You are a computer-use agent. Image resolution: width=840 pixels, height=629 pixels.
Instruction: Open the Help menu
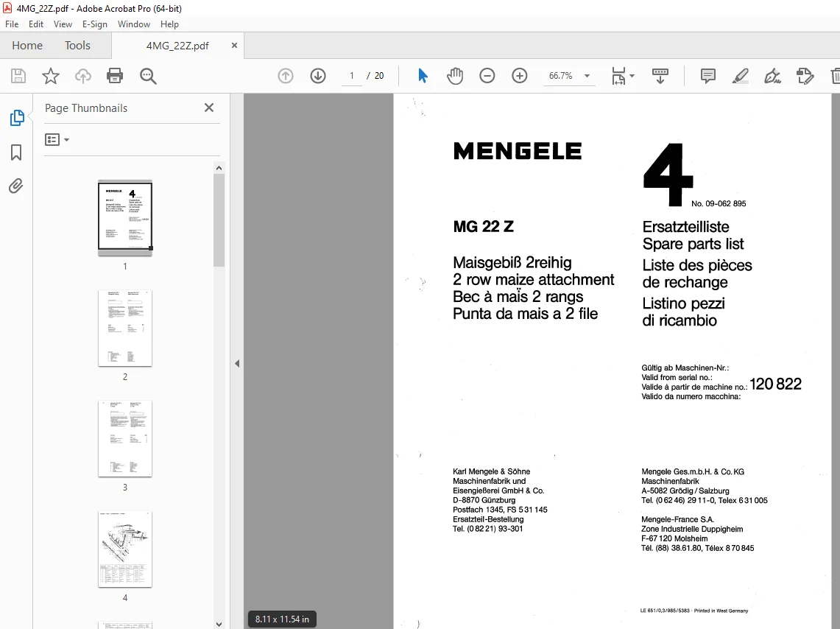click(169, 24)
